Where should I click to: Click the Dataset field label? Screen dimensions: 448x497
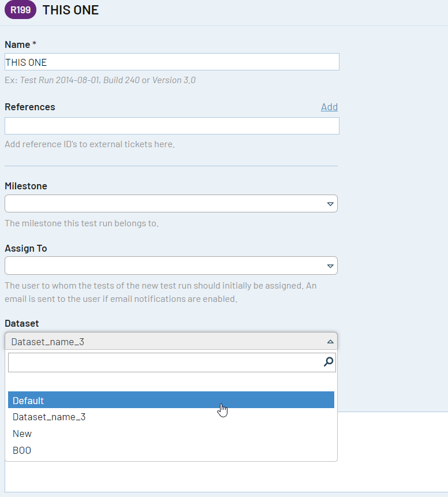(x=21, y=323)
